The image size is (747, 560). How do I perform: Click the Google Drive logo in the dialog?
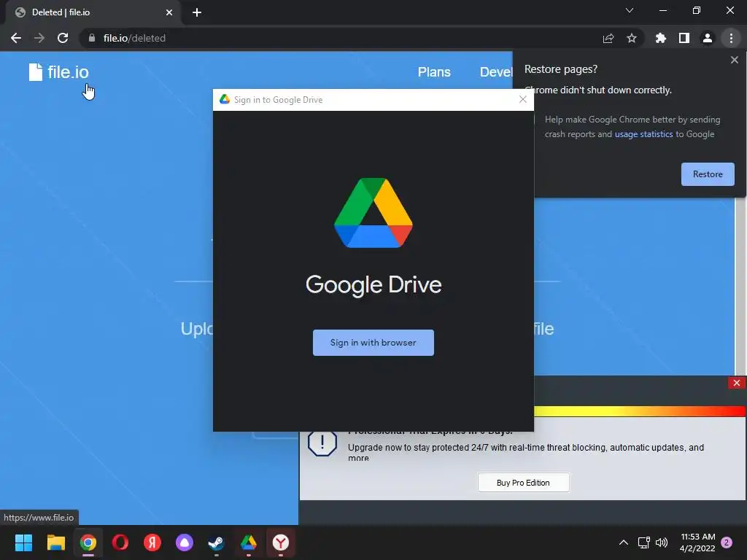coord(373,213)
